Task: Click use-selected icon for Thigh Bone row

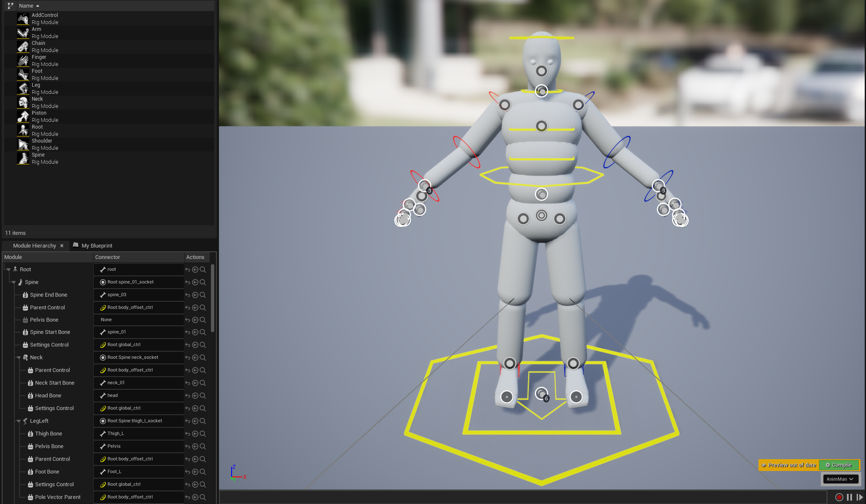Action: pos(195,434)
